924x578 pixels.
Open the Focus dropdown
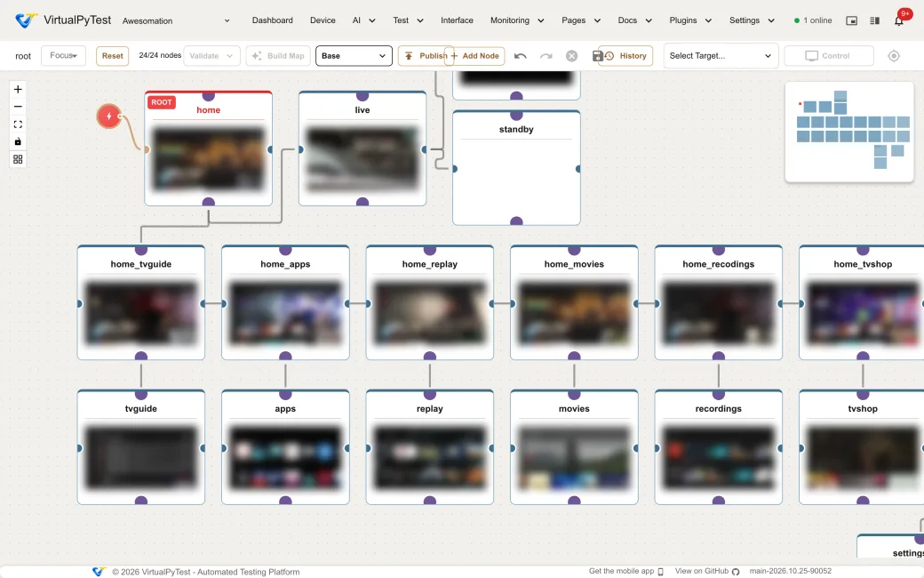point(63,56)
